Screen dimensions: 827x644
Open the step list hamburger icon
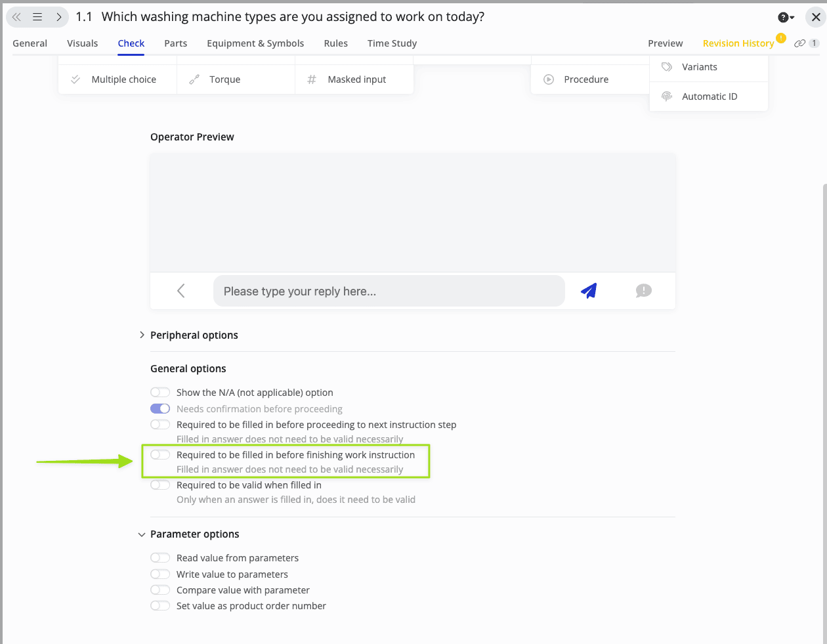37,17
